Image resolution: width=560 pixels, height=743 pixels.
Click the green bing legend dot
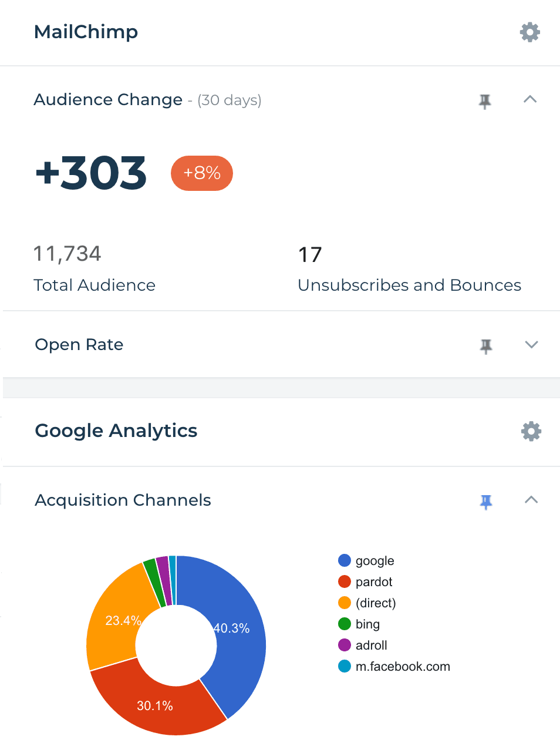(345, 624)
